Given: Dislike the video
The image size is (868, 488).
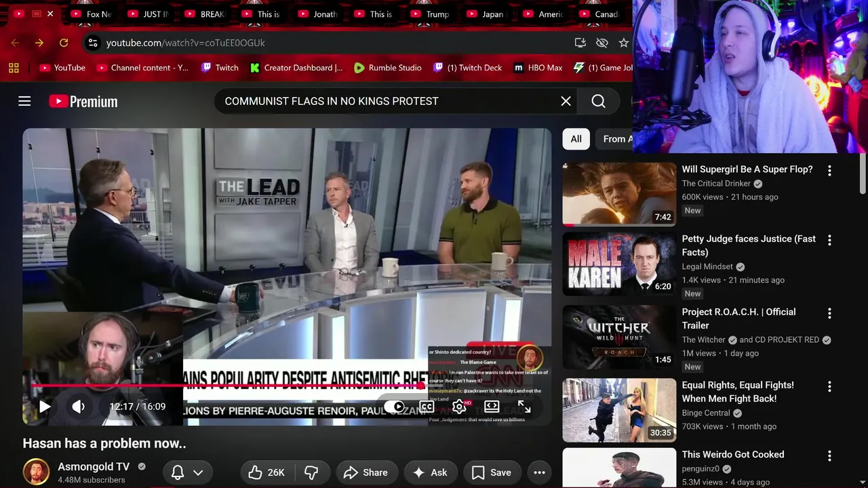Looking at the screenshot, I should click(x=311, y=472).
